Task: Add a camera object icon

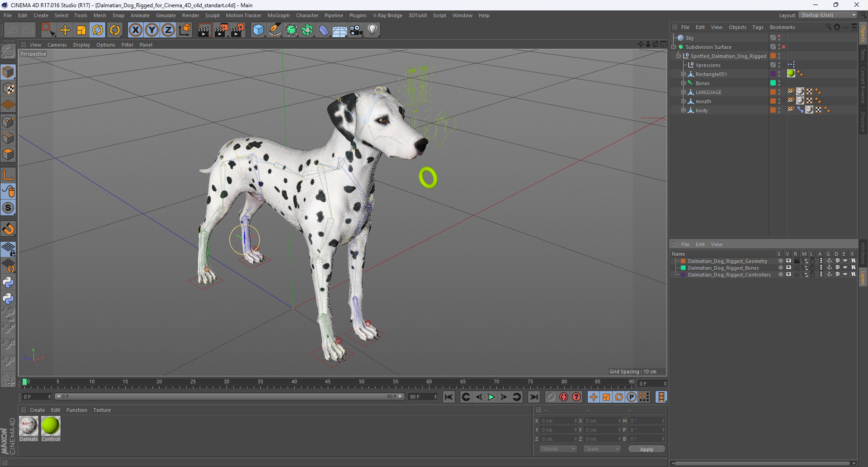Action: 356,30
